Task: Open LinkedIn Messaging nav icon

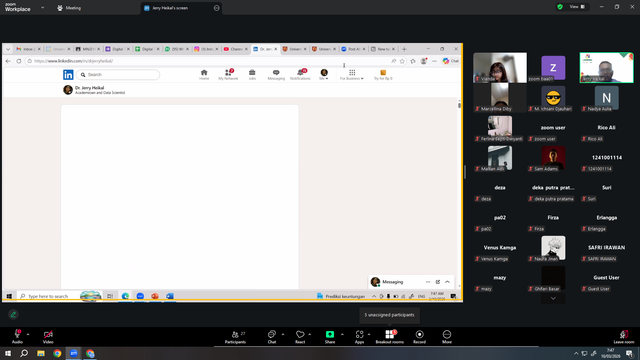Action: 276,75
